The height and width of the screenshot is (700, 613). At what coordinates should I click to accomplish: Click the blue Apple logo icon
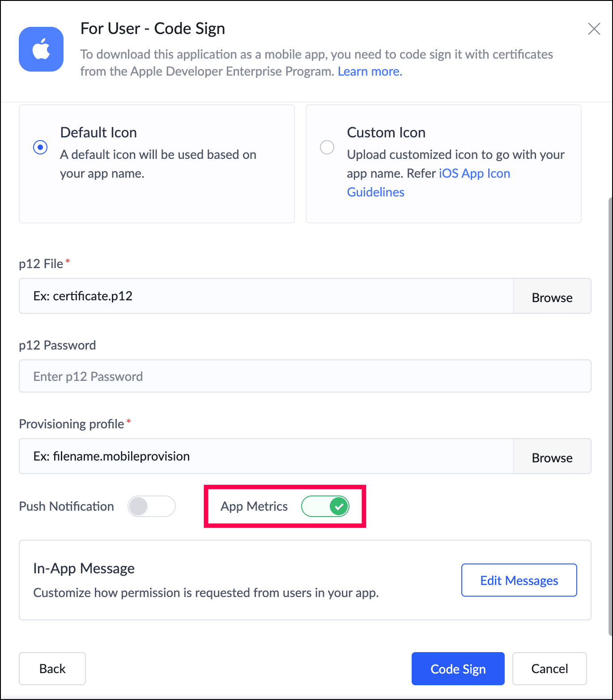tap(41, 49)
